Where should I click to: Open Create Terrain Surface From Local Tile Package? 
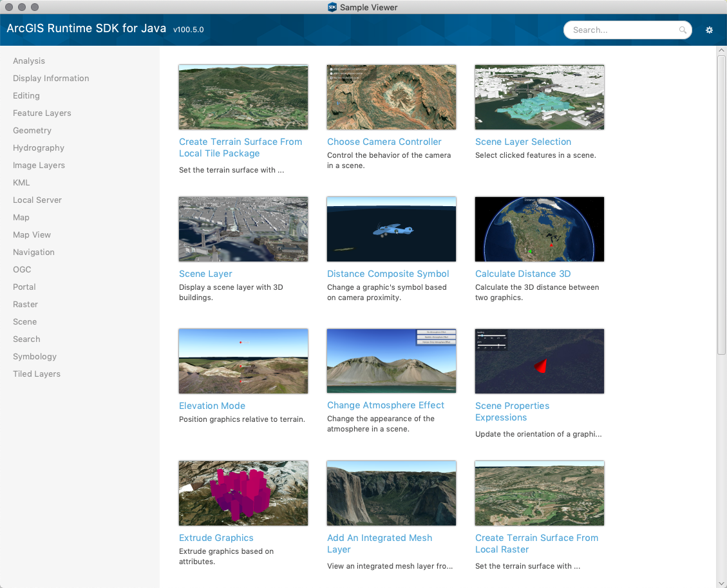click(240, 147)
